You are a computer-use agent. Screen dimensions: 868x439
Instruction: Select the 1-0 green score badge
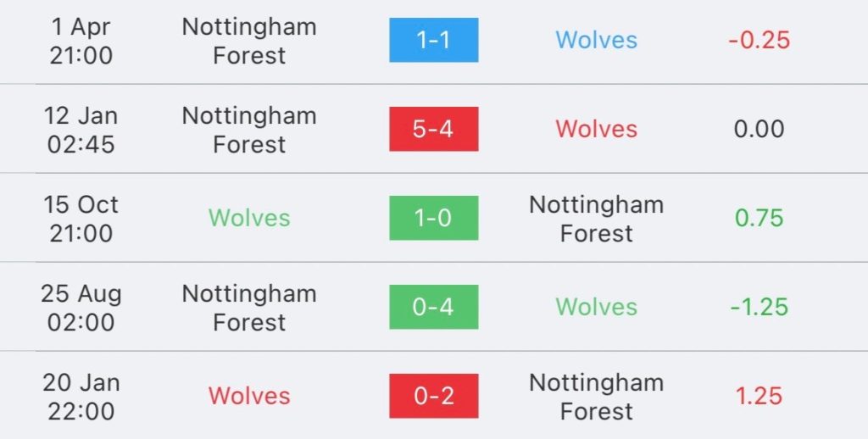click(433, 218)
